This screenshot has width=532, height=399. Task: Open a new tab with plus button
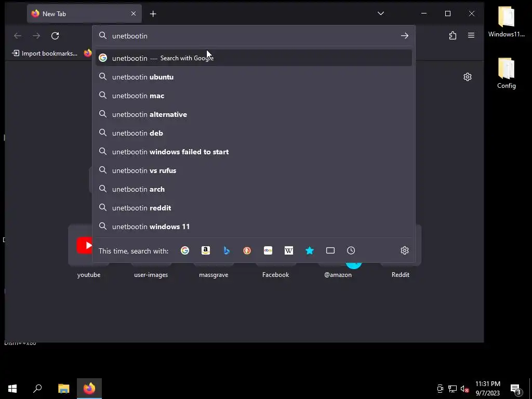(153, 14)
